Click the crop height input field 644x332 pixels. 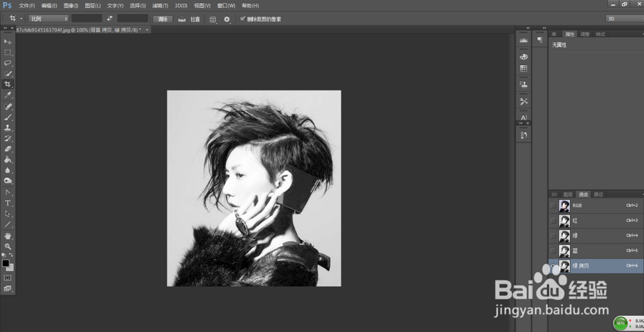[133, 19]
